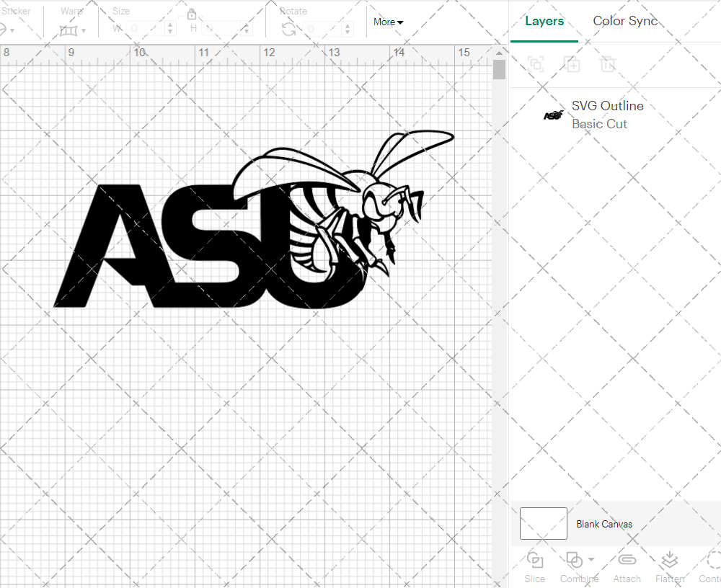Click the delete layer trash icon
This screenshot has height=588, width=721.
609,64
